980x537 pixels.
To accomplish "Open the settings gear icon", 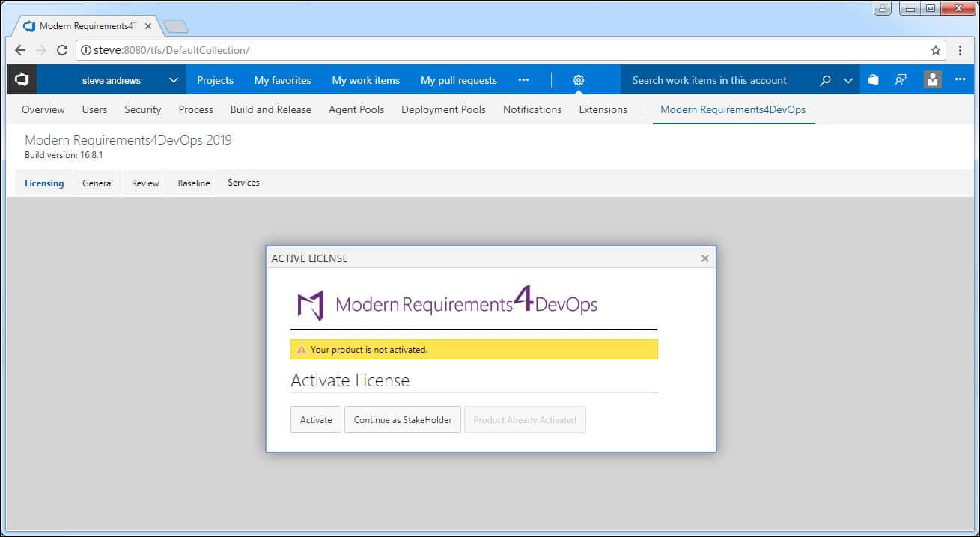I will click(579, 80).
